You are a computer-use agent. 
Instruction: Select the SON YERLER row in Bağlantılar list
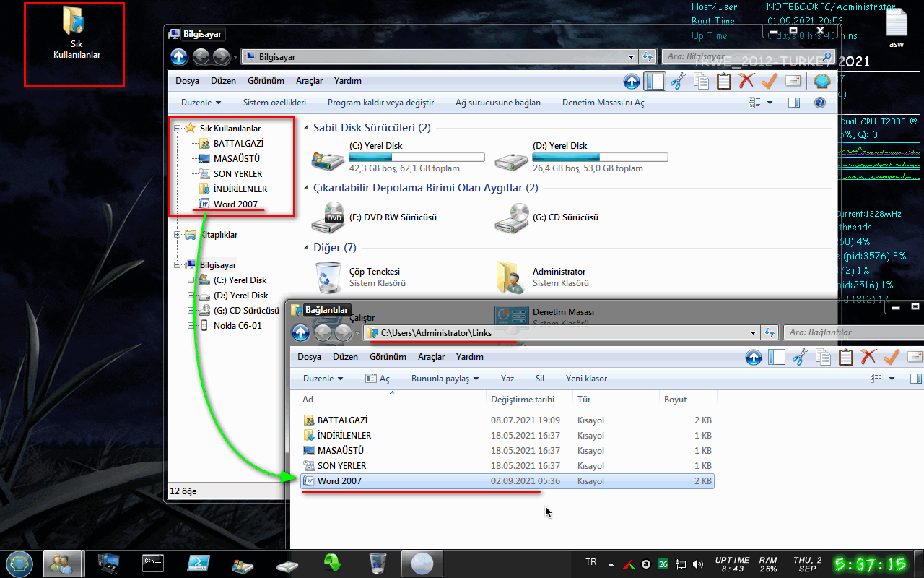tap(507, 466)
